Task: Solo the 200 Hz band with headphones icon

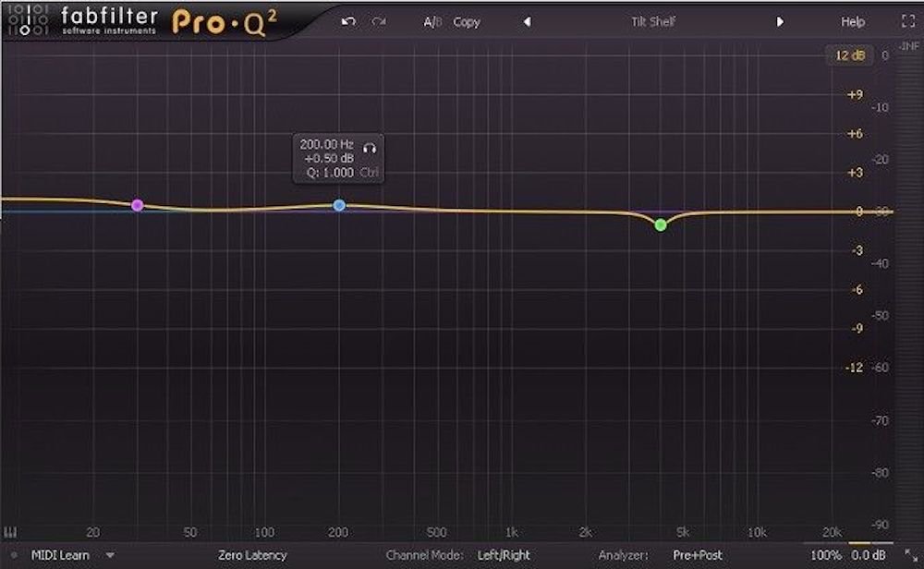Action: pos(371,146)
